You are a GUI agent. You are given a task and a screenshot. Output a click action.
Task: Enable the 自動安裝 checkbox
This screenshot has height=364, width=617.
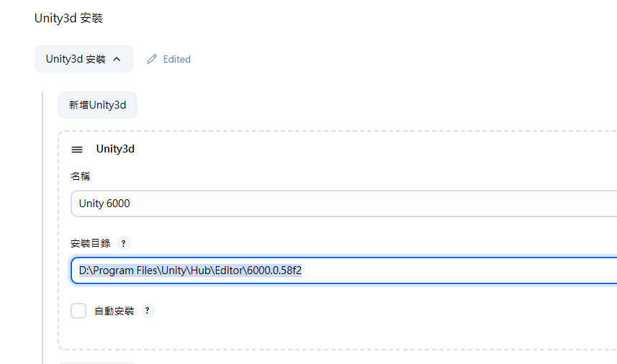[x=78, y=311]
